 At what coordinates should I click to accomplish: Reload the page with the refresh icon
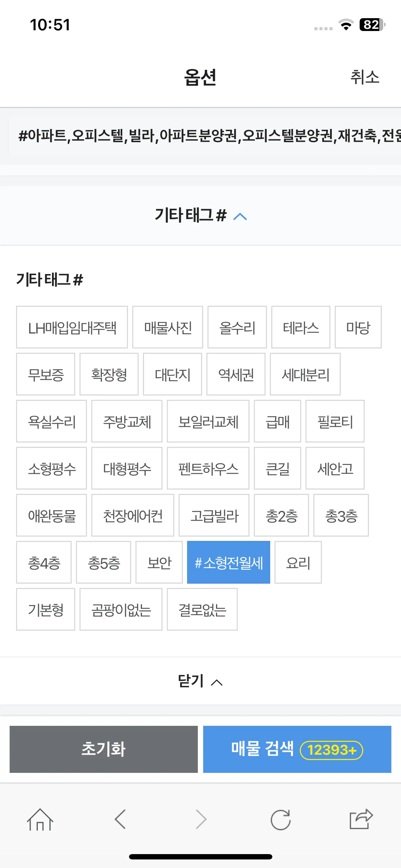[281, 820]
